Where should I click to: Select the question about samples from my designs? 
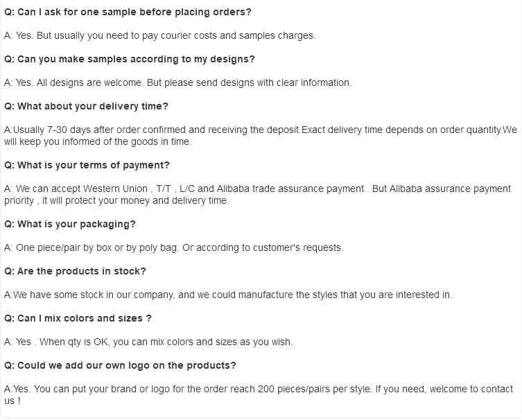coord(130,59)
